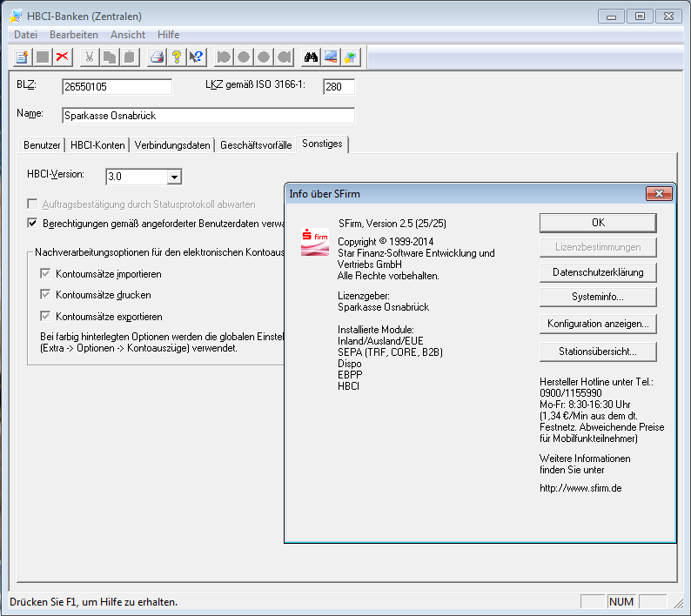Screen dimensions: 691x616
Task: Go to last record navigation icon
Action: click(285, 57)
